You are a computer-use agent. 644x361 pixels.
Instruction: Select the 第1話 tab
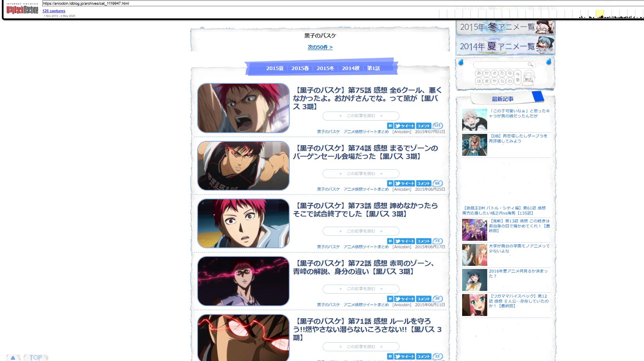374,68
